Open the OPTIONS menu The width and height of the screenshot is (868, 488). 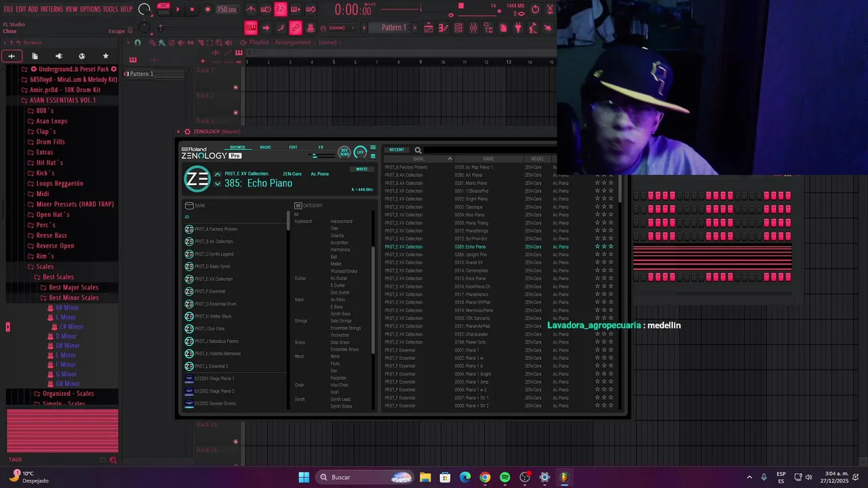(x=90, y=9)
